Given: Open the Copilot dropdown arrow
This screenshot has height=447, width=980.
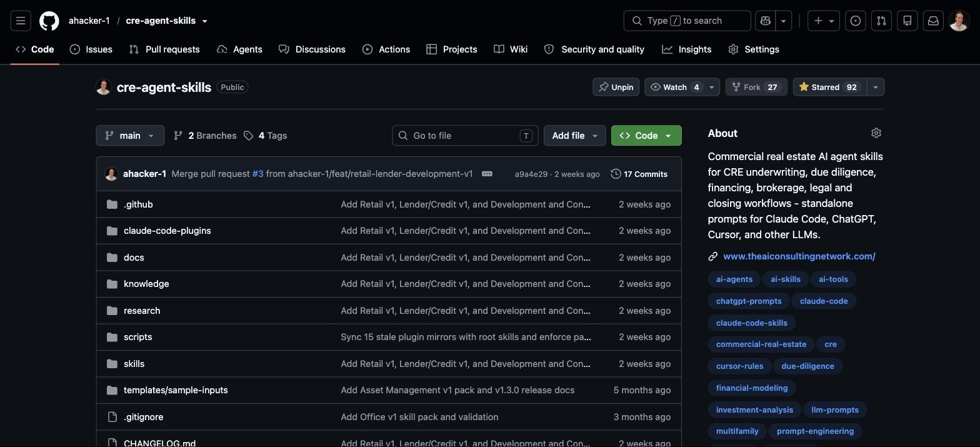Looking at the screenshot, I should click(784, 21).
